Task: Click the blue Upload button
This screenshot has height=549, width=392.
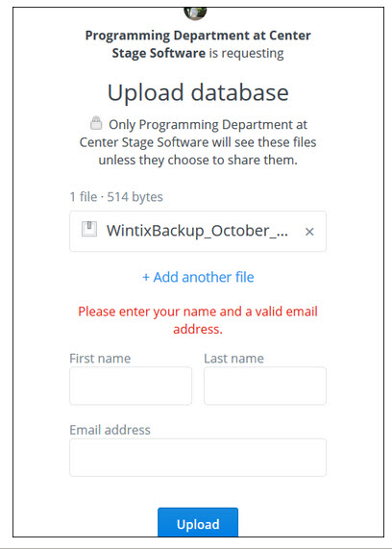Action: pos(198,522)
